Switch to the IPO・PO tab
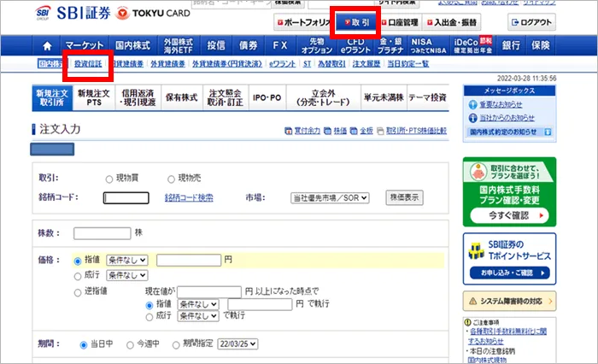 (x=267, y=97)
